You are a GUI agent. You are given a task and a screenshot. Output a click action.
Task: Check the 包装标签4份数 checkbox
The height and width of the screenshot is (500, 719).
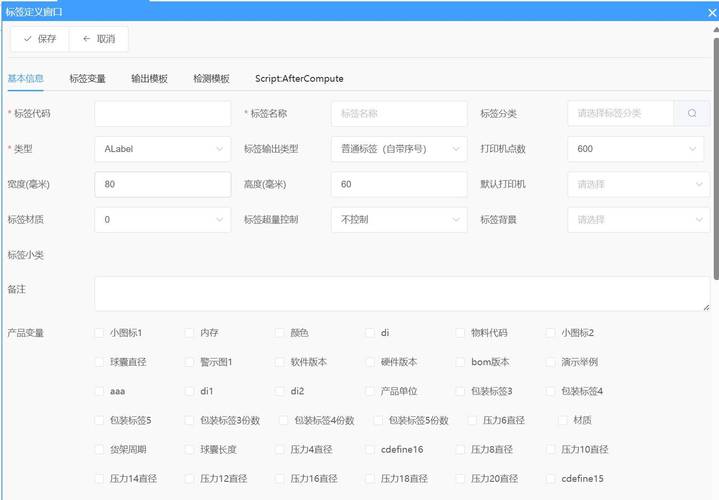[x=284, y=421]
